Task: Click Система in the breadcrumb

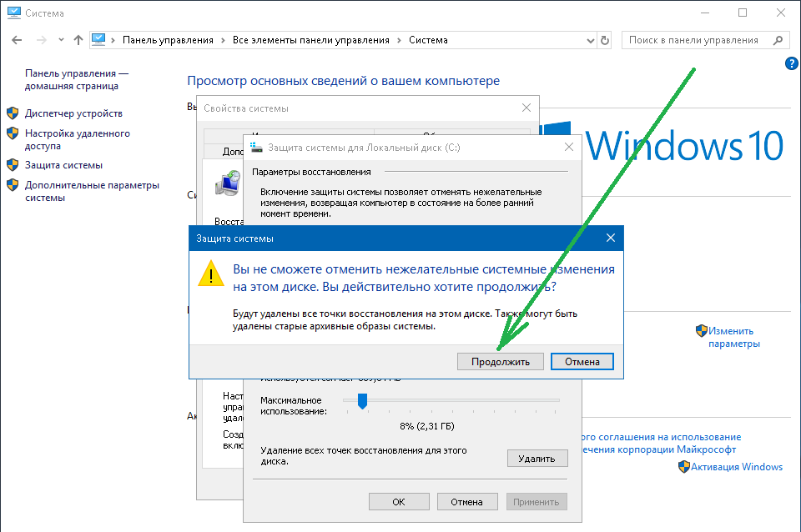Action: (x=428, y=40)
